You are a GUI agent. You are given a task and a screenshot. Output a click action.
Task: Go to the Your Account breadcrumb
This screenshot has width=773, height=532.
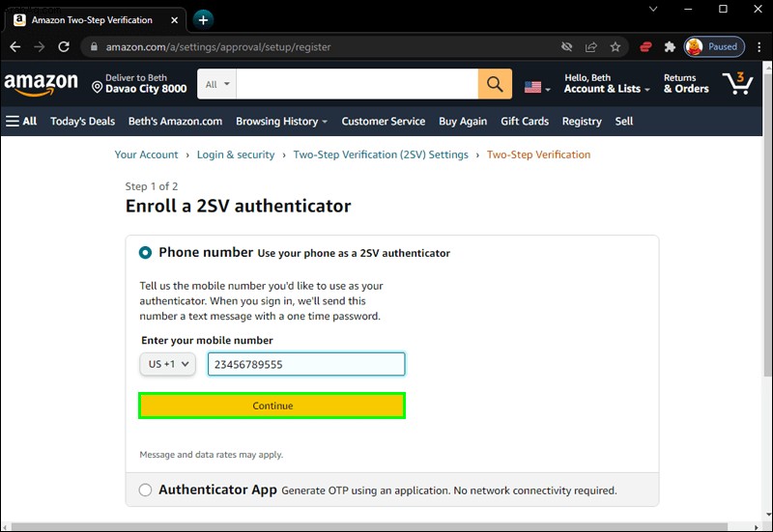(147, 154)
